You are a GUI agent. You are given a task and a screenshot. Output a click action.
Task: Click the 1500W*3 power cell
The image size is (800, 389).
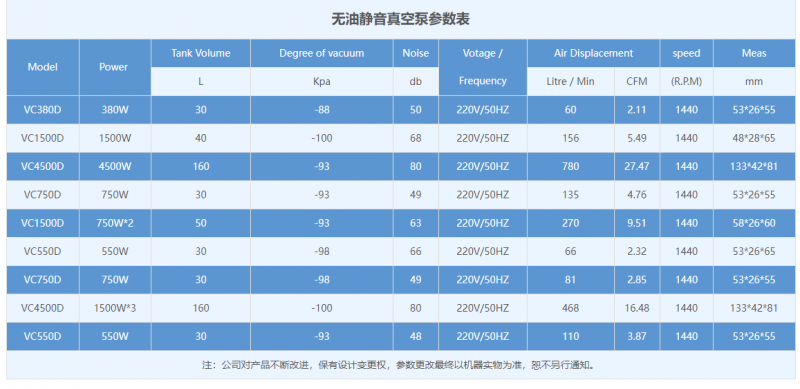coord(115,308)
